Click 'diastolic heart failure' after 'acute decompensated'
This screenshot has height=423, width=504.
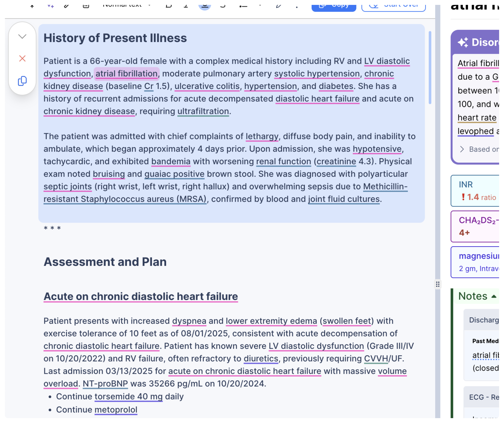317,99
